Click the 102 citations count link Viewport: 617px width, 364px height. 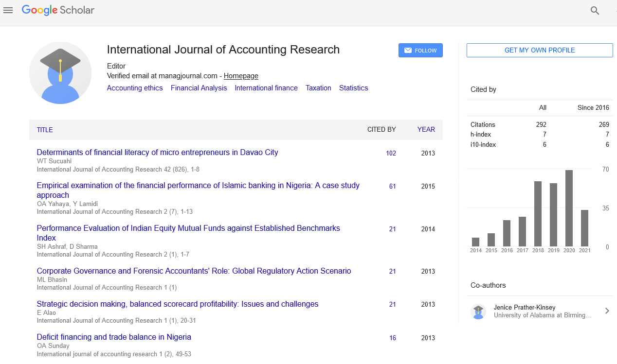click(x=391, y=153)
